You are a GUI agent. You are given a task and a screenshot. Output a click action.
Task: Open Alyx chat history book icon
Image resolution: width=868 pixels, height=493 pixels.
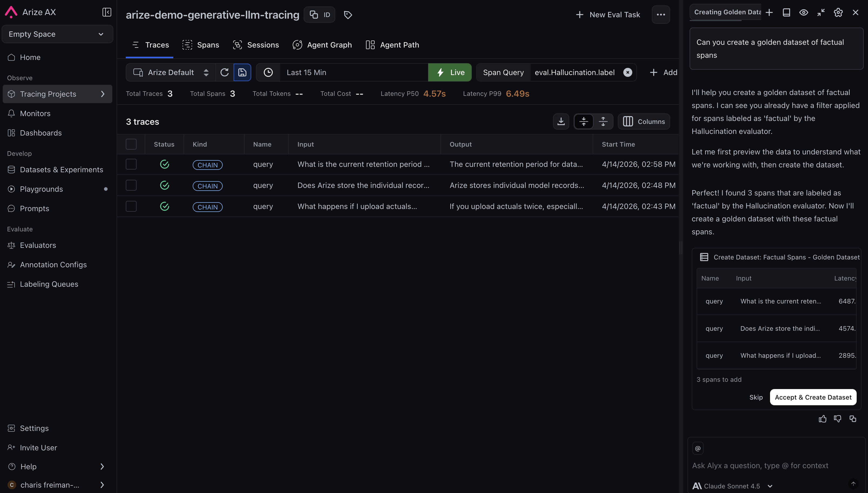click(786, 12)
